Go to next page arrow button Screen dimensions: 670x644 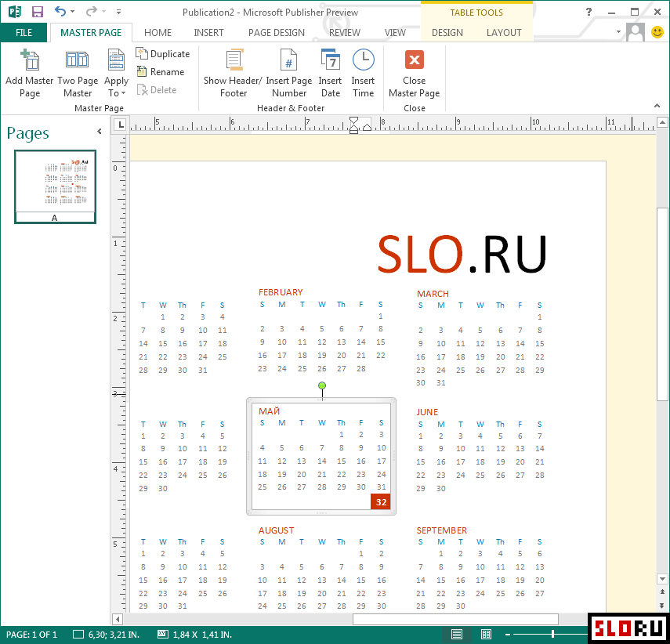coord(662,605)
